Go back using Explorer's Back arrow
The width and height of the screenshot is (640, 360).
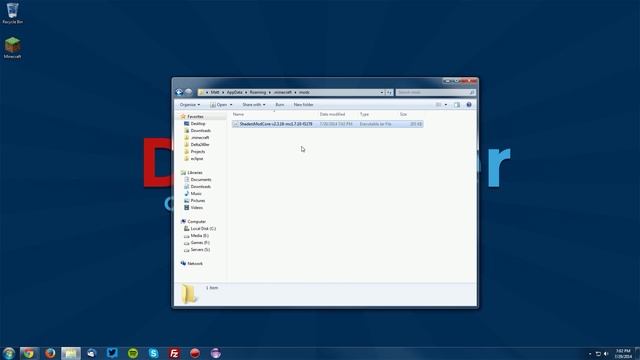(179, 92)
